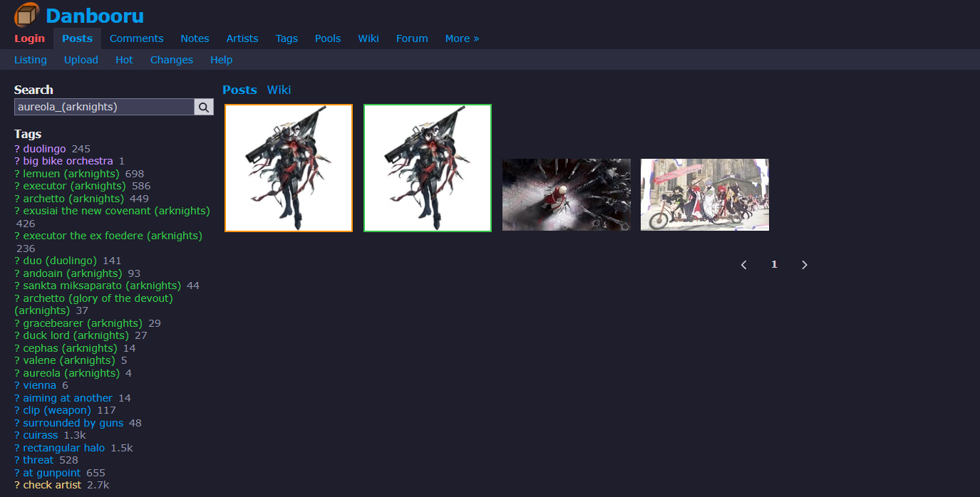Viewport: 980px width, 497px height.
Task: Click rectangular halo tag
Action: [63, 448]
